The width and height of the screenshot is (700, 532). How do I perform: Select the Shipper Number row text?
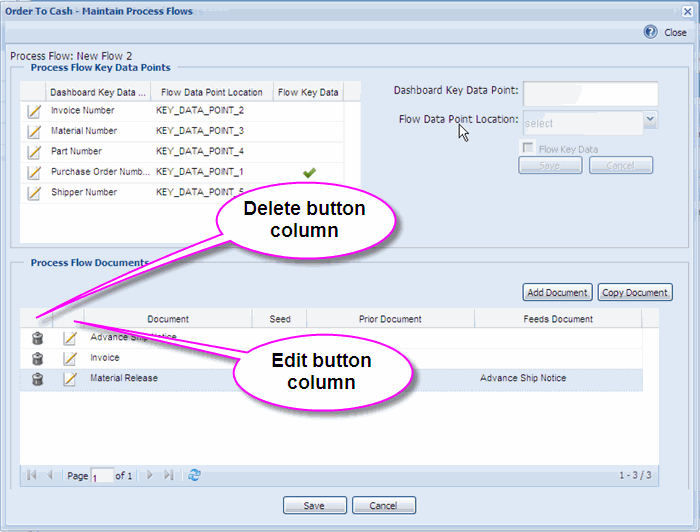pyautogui.click(x=84, y=193)
